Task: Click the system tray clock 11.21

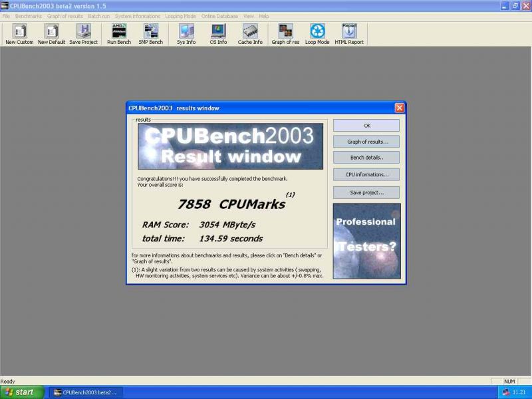Action: coord(519,392)
